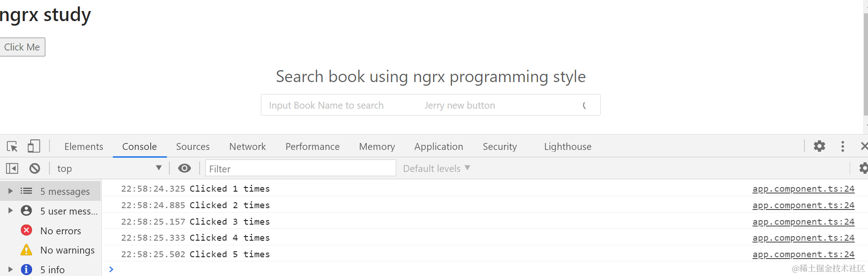Open the Default levels dropdown
868x276 pixels.
pyautogui.click(x=436, y=169)
